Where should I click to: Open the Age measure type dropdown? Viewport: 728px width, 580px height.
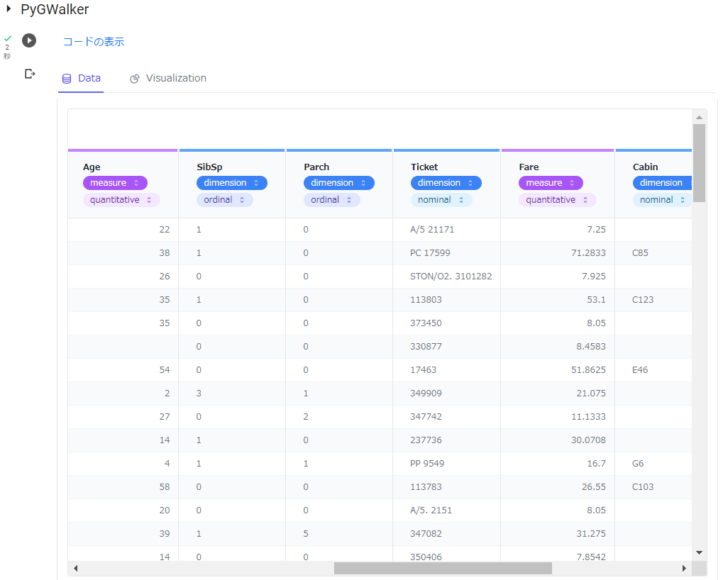(115, 183)
